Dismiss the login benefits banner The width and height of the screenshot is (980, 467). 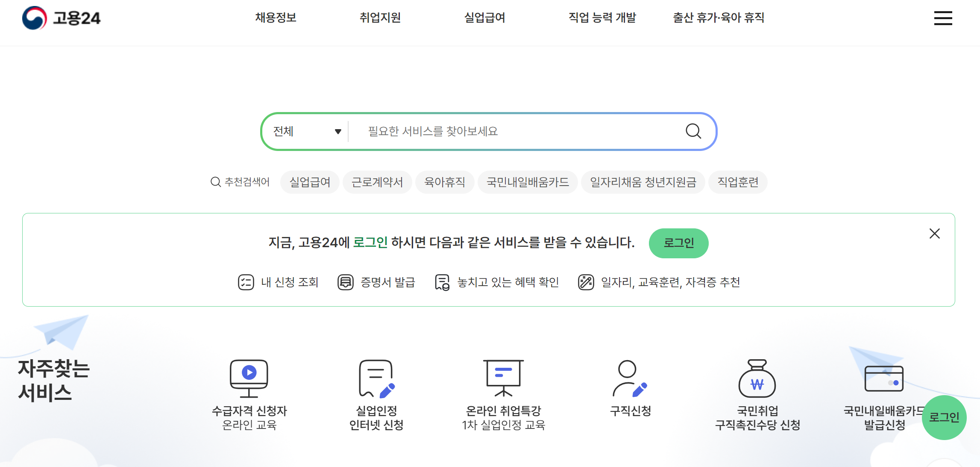point(935,233)
